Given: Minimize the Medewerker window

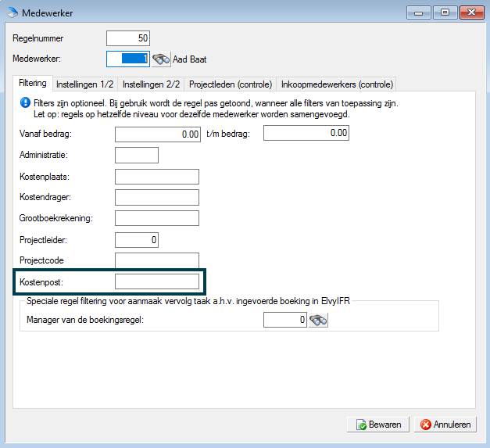Looking at the screenshot, I should click(419, 13).
